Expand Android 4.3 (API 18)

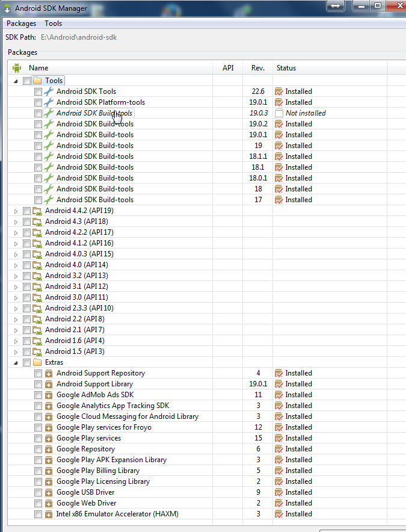click(16, 222)
